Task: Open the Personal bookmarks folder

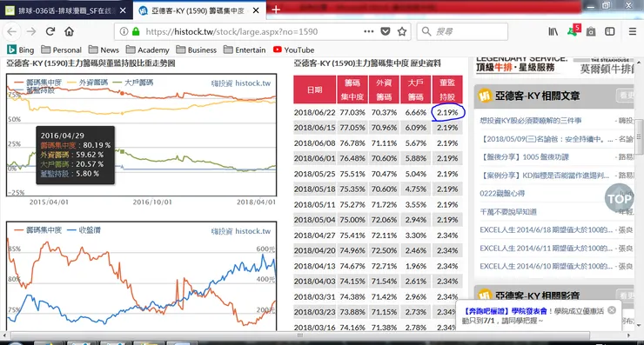Action: (61, 50)
